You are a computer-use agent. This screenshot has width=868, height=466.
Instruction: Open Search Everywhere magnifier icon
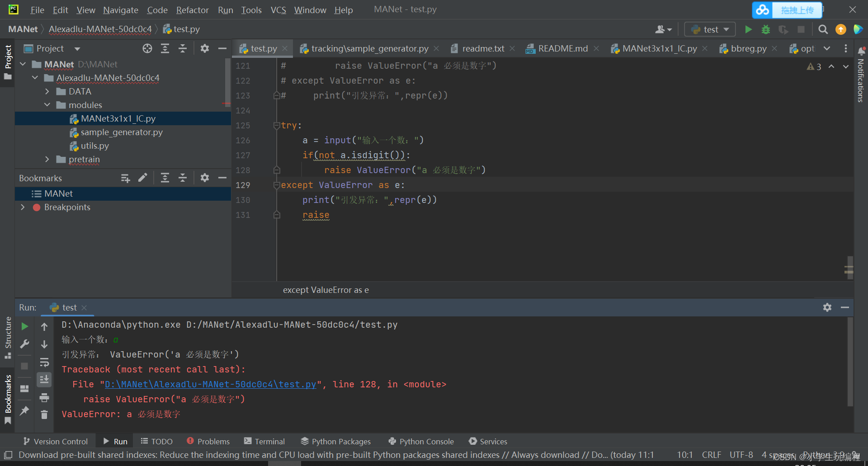click(823, 29)
